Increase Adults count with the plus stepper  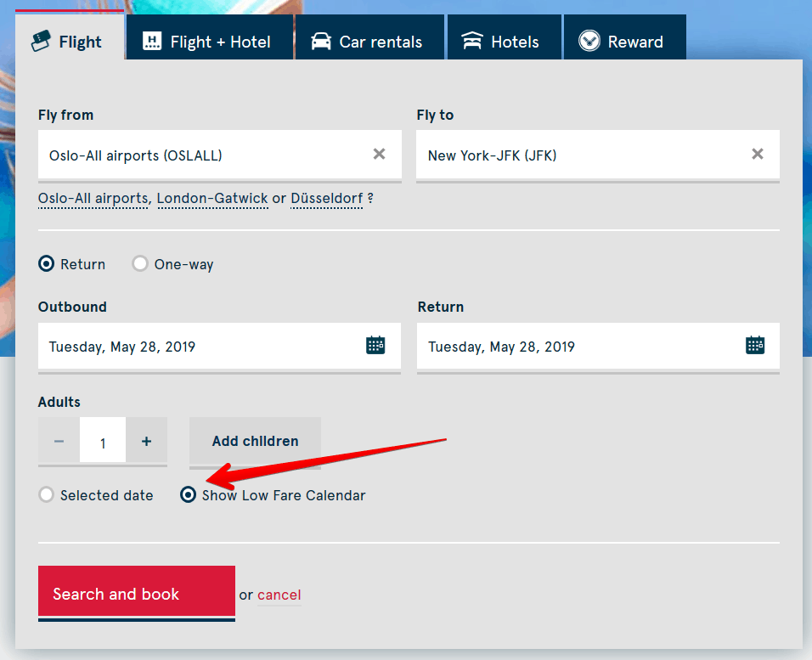pyautogui.click(x=146, y=440)
